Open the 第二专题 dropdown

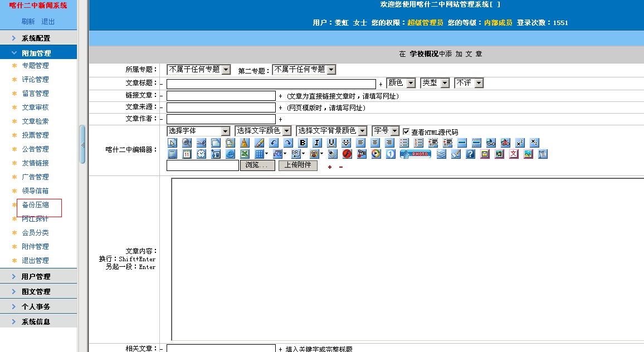pos(304,70)
